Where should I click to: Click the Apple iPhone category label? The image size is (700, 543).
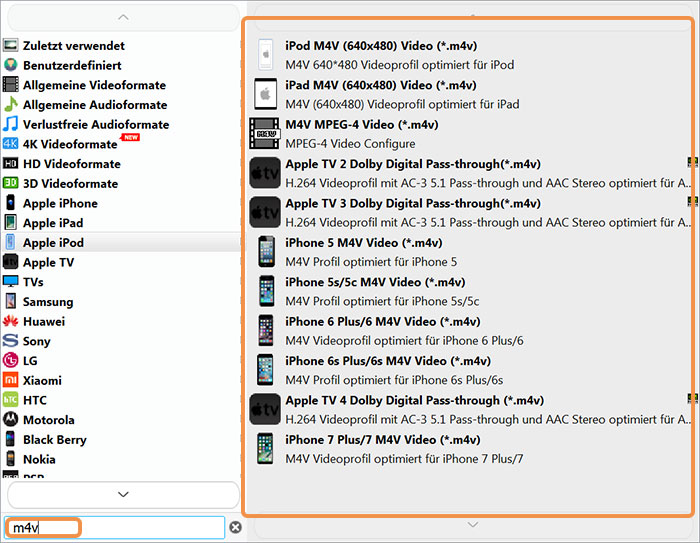(x=60, y=203)
